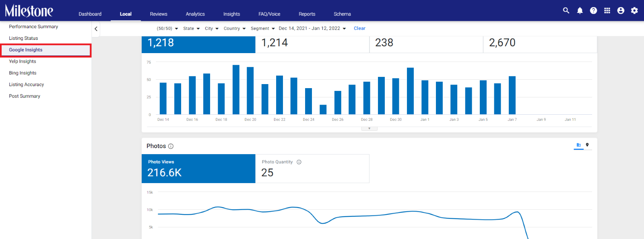The height and width of the screenshot is (239, 644).
Task: Open the settings gear icon
Action: (x=634, y=10)
